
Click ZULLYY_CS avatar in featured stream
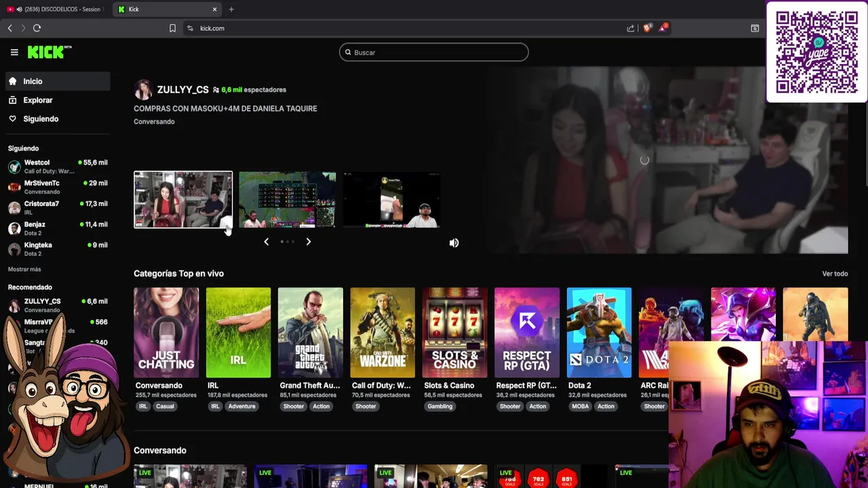pyautogui.click(x=143, y=89)
